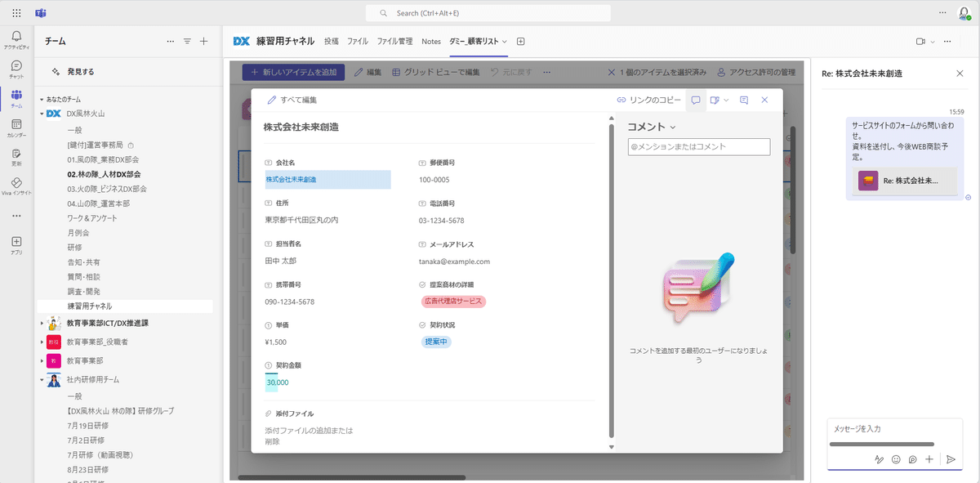Open the conversation icon in the dialog header
The width and height of the screenshot is (980, 483).
point(744,100)
